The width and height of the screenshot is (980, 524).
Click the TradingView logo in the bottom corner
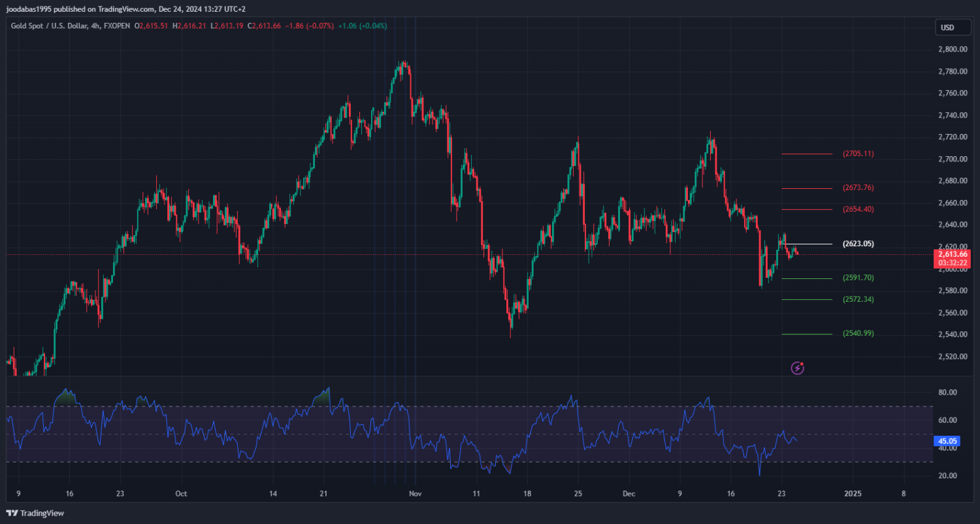35,513
